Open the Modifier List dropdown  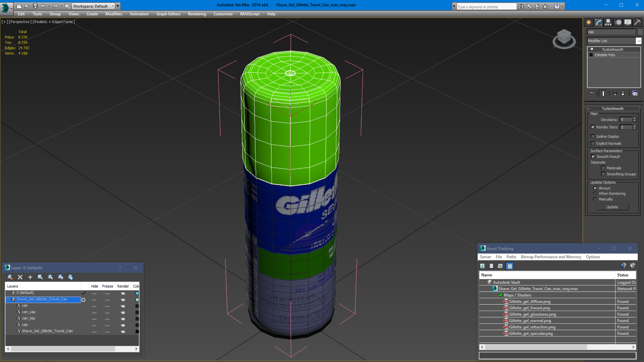[638, 41]
